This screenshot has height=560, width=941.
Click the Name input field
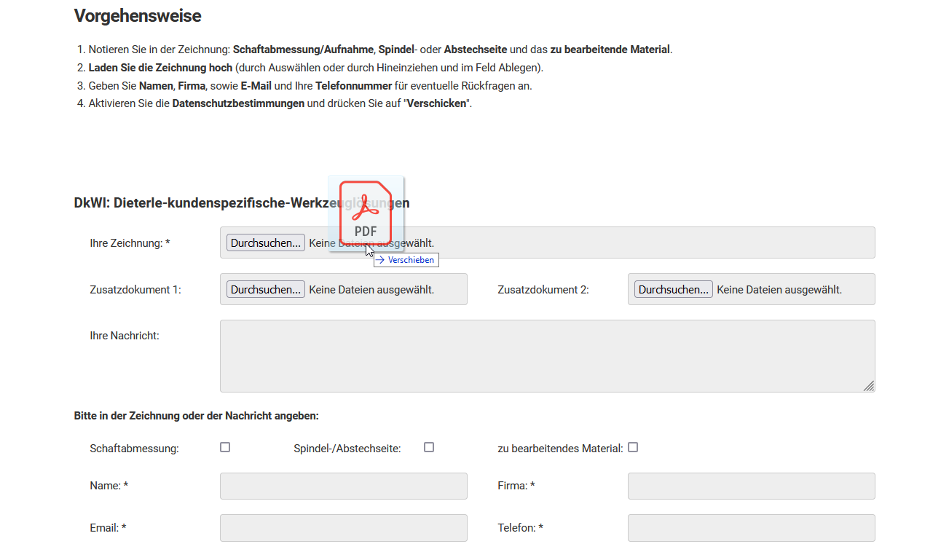[x=343, y=486]
